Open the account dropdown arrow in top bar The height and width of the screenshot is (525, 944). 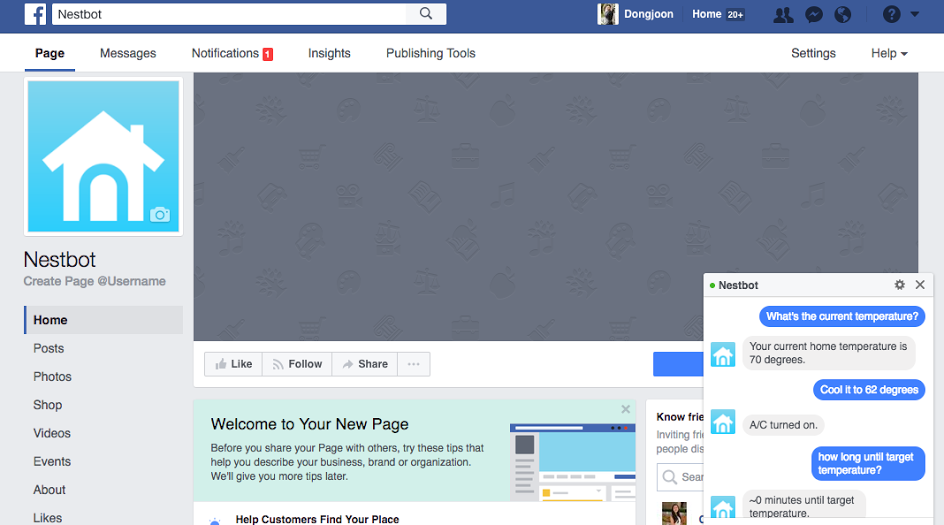click(914, 14)
